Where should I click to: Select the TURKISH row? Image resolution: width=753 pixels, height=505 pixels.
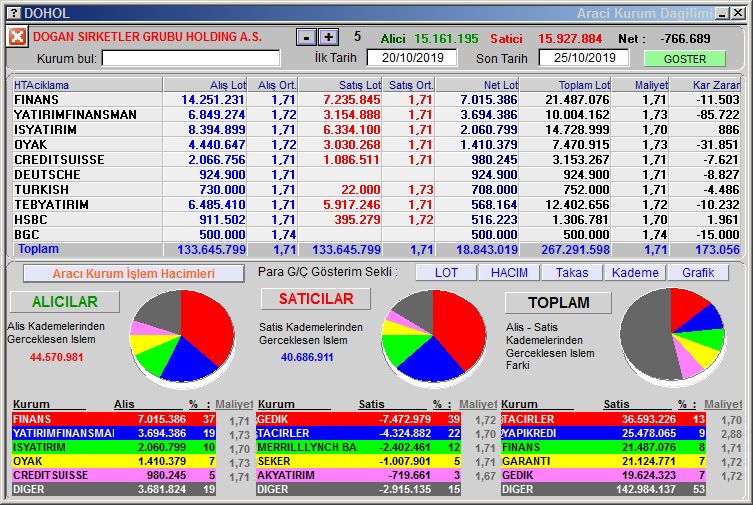pyautogui.click(x=376, y=190)
